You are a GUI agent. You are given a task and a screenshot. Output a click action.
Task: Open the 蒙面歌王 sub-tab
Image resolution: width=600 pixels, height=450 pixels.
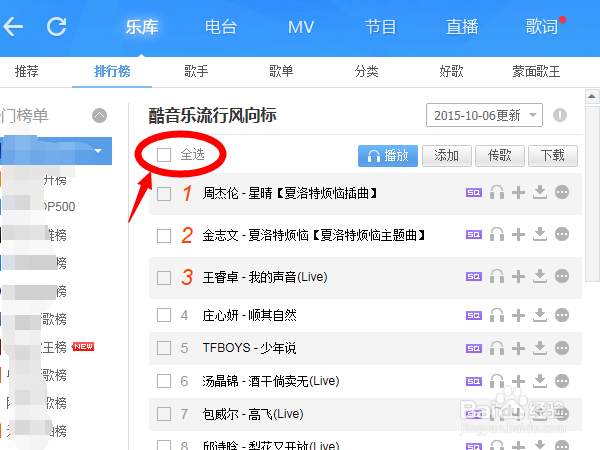point(536,71)
